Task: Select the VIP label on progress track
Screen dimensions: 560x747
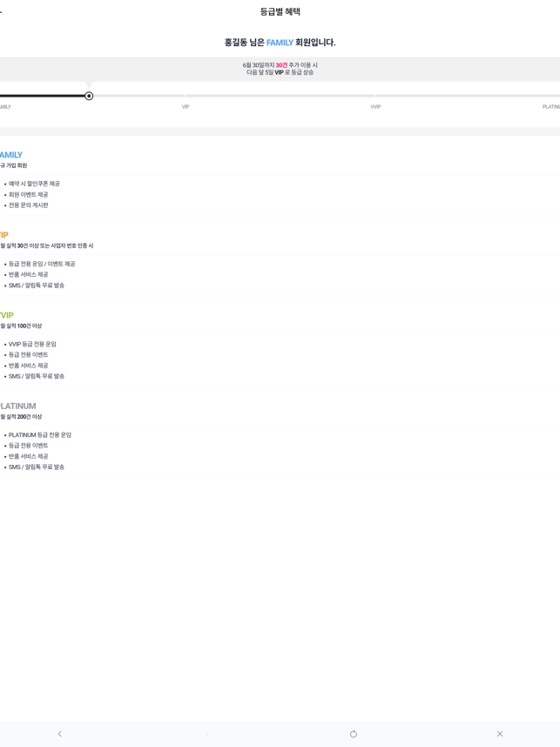Action: [186, 107]
